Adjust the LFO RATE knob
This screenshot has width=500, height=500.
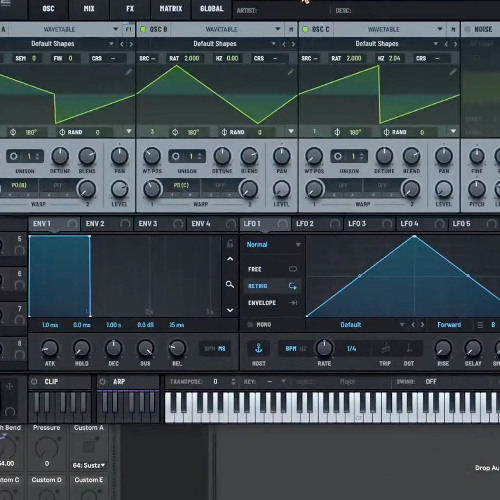point(324,348)
